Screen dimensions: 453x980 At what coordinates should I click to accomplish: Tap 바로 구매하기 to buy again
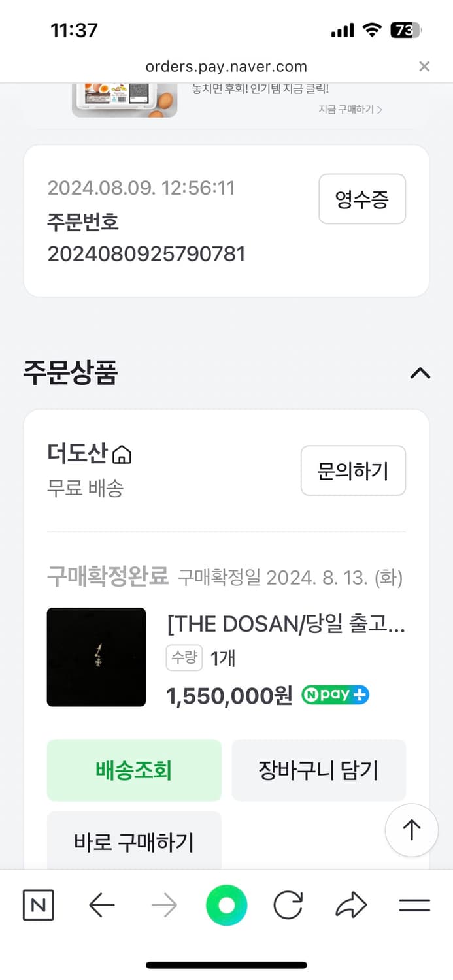134,841
